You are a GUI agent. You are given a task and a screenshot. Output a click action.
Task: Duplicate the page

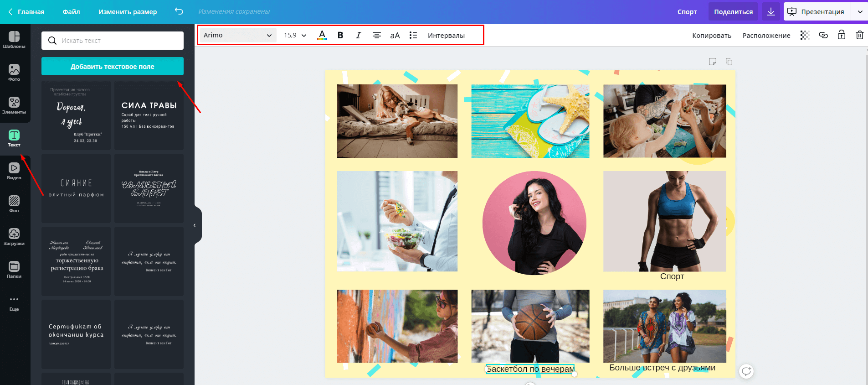pos(729,62)
